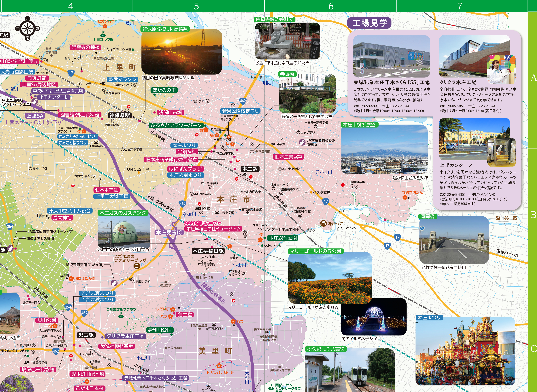537x392 pixels.
Task: Click the 児玉駅 station label
Action: (x=86, y=335)
